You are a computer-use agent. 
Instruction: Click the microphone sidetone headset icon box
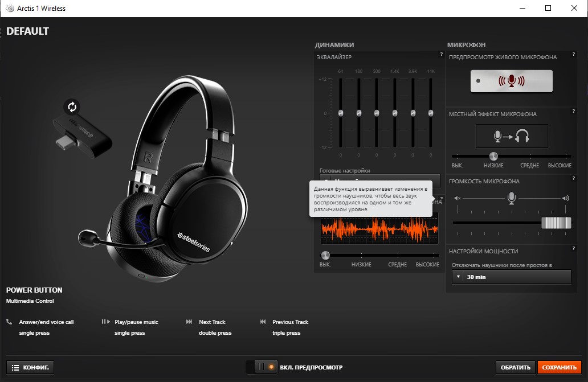tap(512, 136)
